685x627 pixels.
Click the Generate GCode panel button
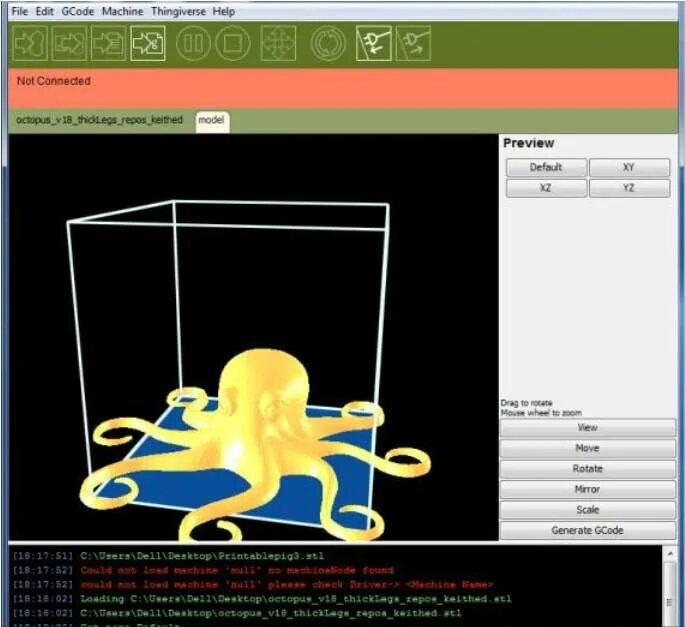click(588, 530)
